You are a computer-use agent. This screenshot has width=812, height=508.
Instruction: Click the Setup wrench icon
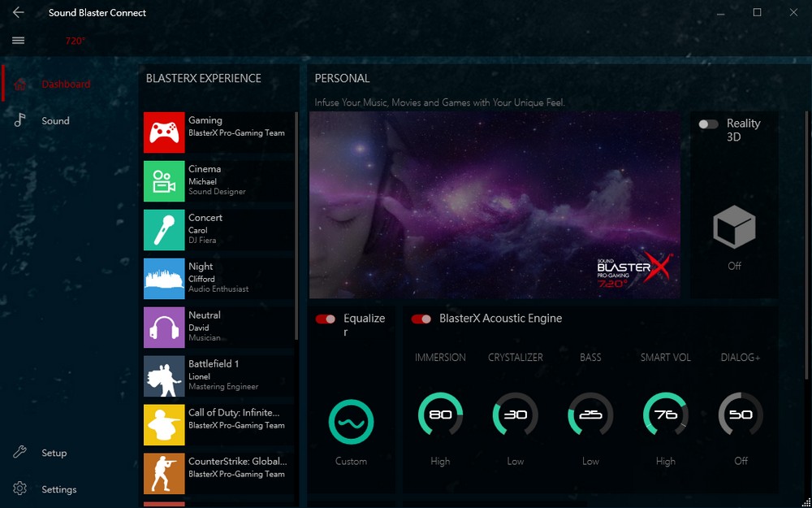19,453
